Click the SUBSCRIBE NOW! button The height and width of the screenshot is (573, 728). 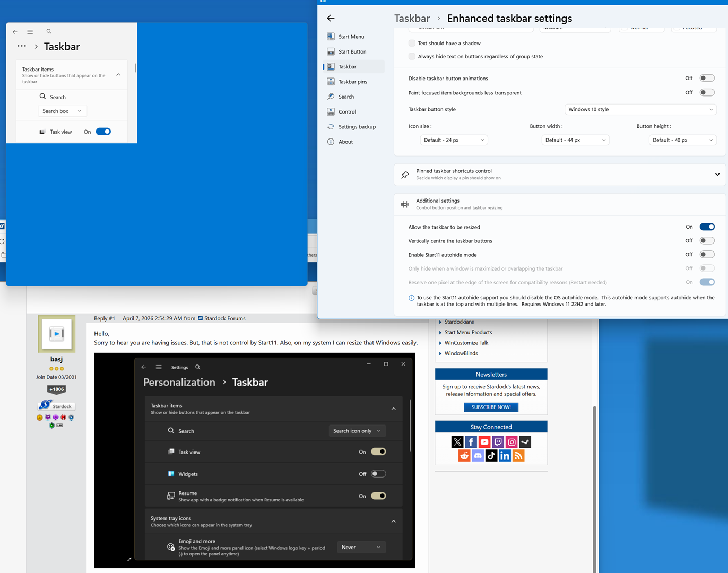click(491, 407)
